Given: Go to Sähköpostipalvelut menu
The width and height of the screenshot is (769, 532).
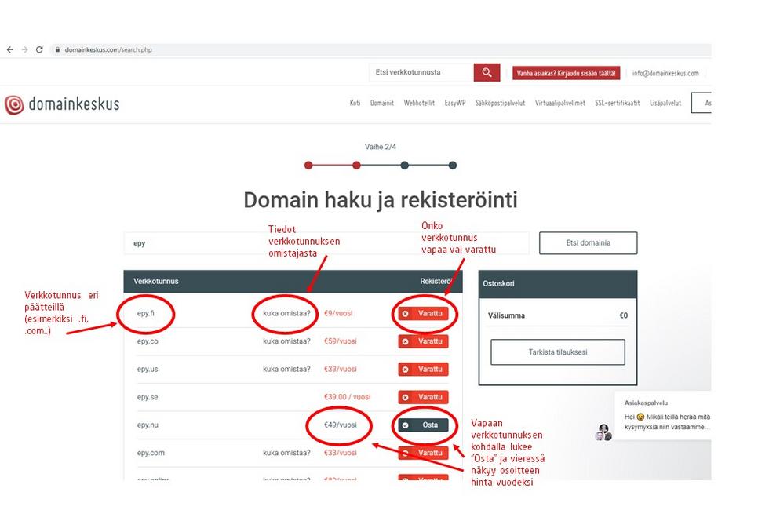Looking at the screenshot, I should (x=500, y=104).
